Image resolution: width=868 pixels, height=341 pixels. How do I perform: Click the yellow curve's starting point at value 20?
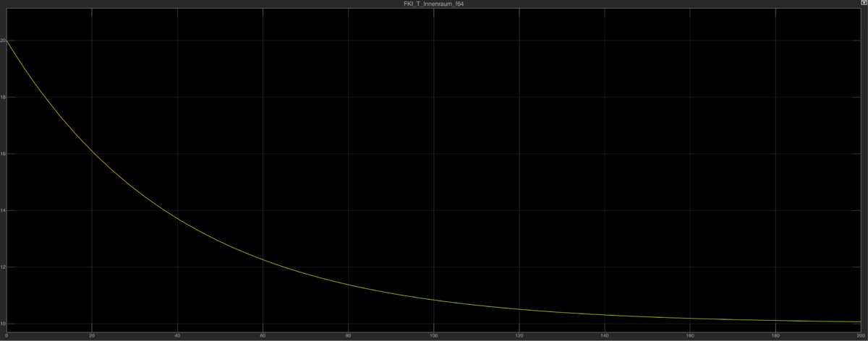pos(7,41)
